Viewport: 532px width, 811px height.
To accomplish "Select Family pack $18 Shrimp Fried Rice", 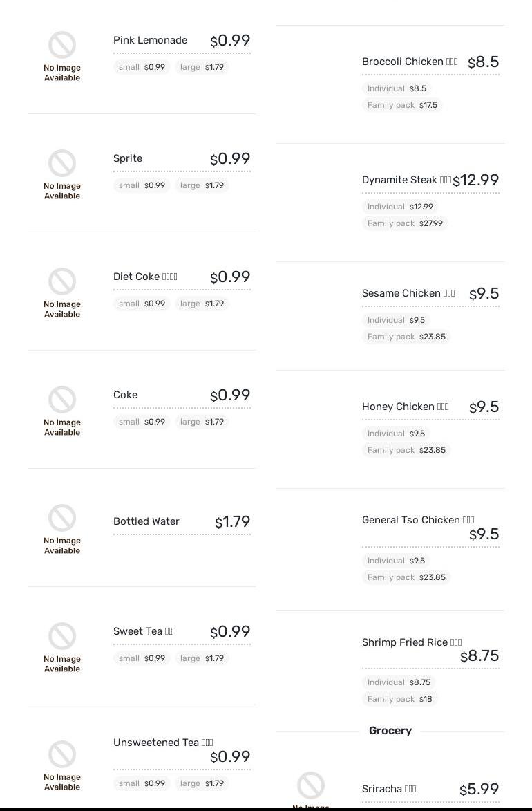I will click(399, 699).
